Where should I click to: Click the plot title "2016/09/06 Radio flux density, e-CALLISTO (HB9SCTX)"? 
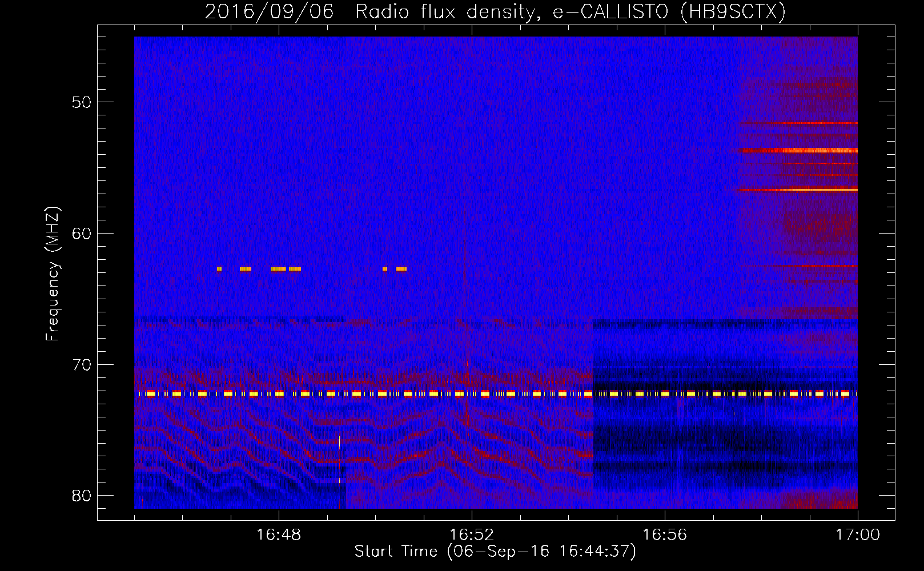(495, 11)
